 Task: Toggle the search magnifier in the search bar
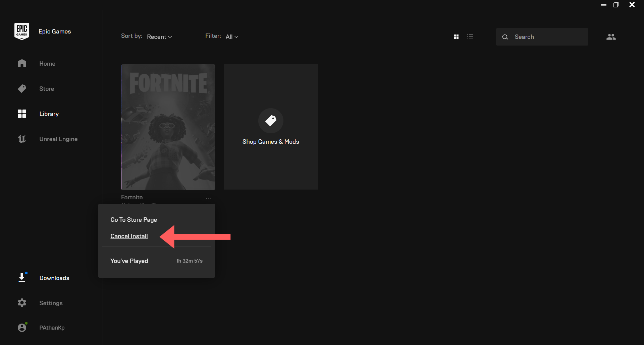(505, 37)
